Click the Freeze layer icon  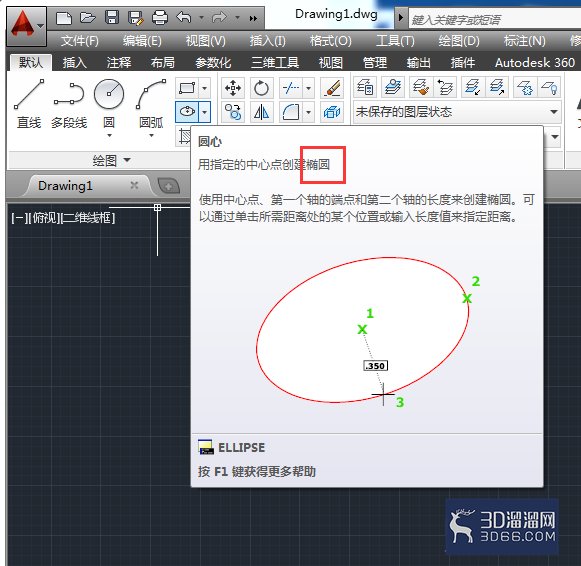[x=525, y=87]
